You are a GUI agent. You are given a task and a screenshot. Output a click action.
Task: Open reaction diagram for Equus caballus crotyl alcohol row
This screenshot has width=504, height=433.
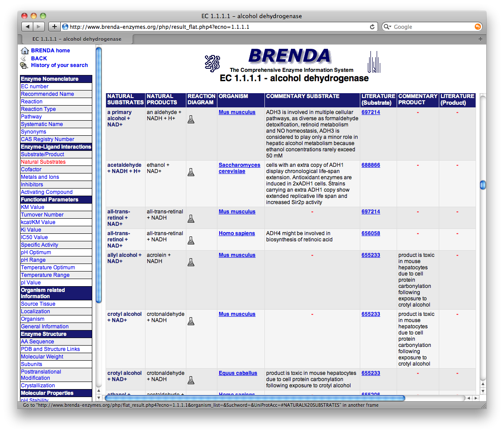pyautogui.click(x=191, y=380)
